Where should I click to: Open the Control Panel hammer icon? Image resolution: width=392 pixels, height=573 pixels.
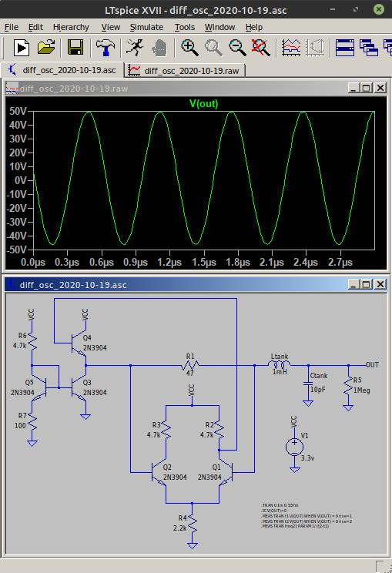point(106,48)
